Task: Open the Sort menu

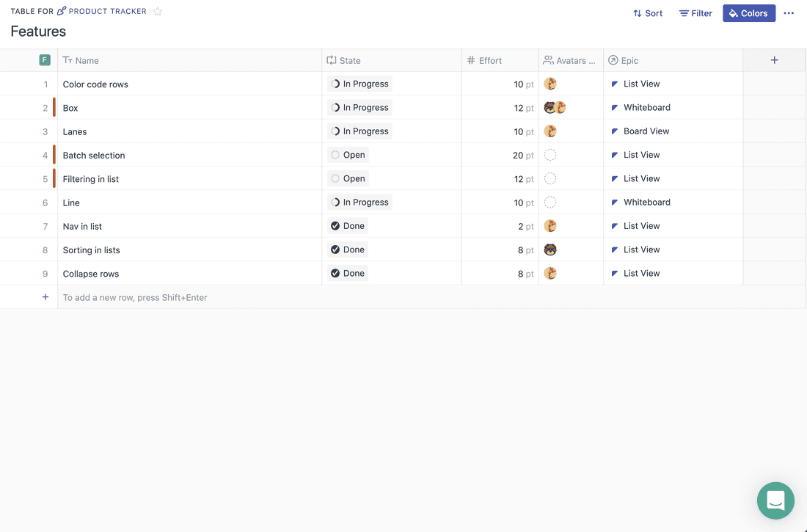Action: (x=648, y=13)
